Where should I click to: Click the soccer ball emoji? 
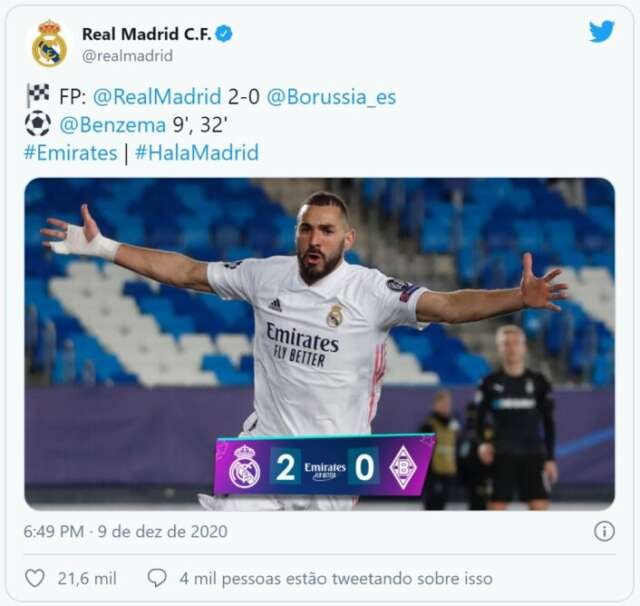click(38, 124)
